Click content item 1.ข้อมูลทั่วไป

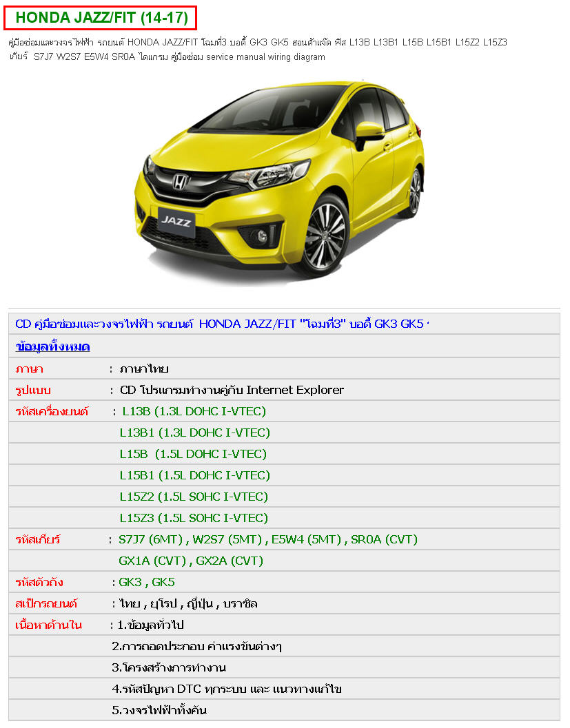point(150,625)
